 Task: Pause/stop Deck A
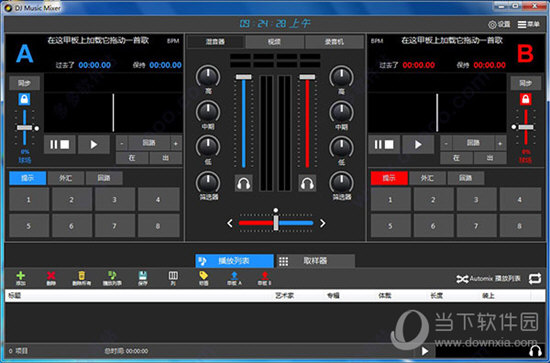click(60, 144)
